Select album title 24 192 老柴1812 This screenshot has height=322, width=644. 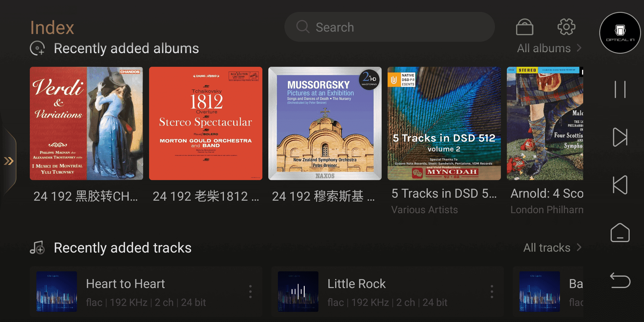[x=206, y=196]
